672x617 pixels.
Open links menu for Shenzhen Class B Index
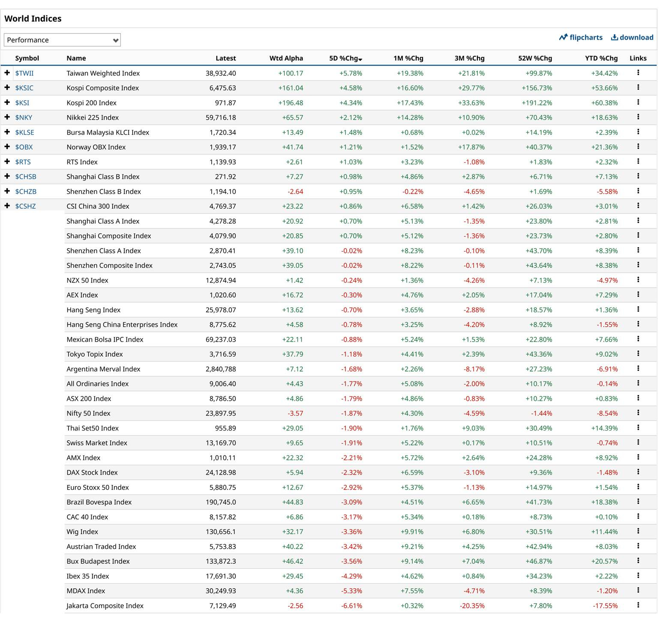pyautogui.click(x=638, y=191)
